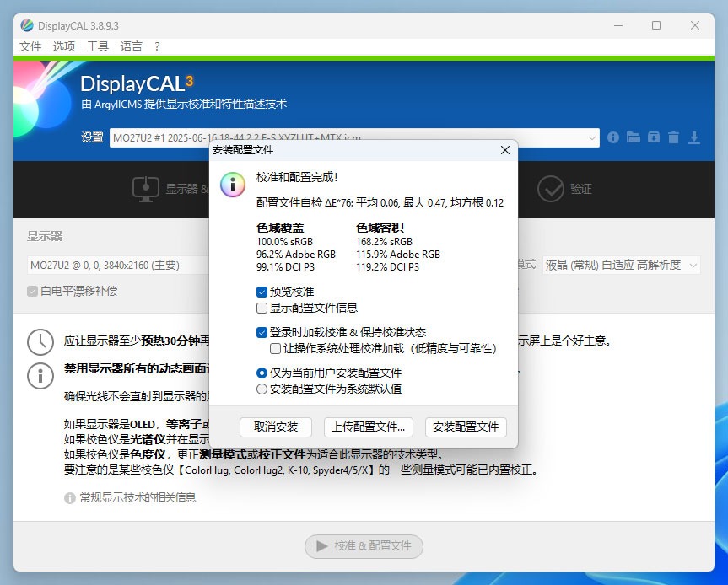
Task: Enable 让操作系统处理校准加载 checkbox
Action: point(275,348)
